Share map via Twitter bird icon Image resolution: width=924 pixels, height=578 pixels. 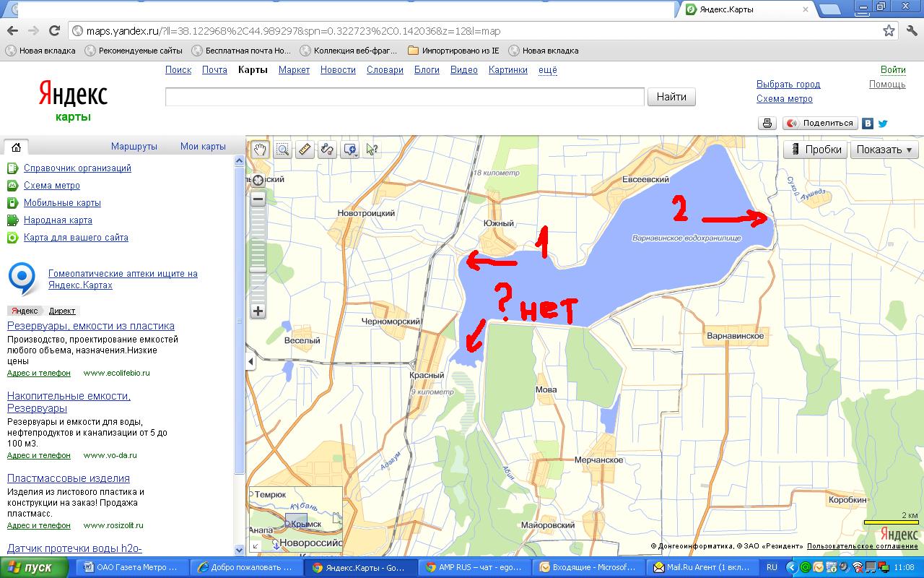point(882,124)
